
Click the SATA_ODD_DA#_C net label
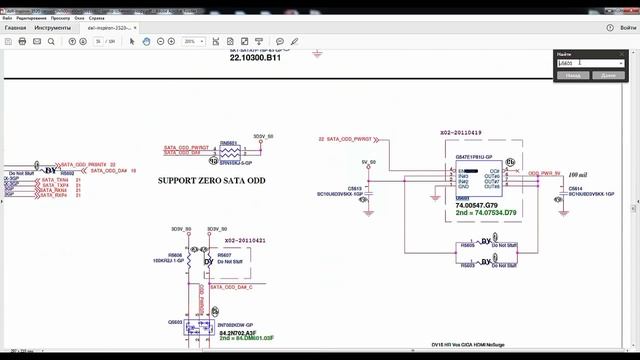point(231,287)
